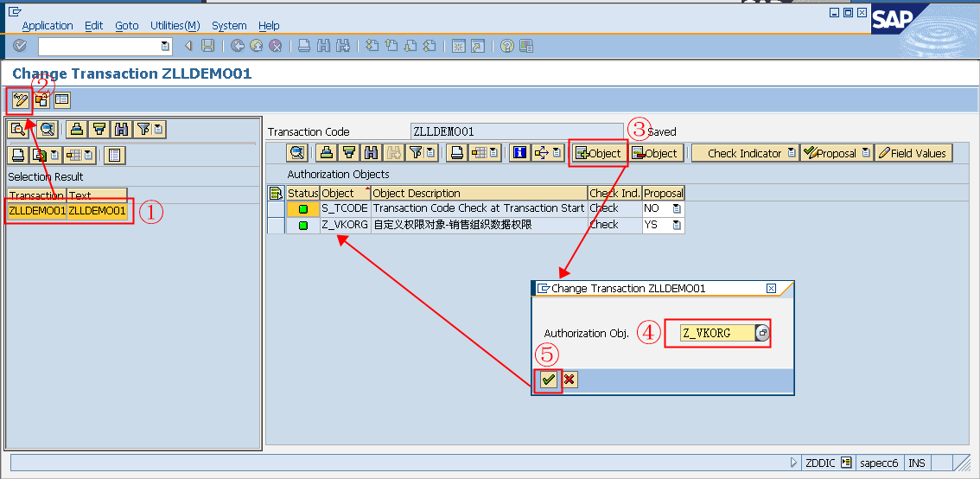Click the Generate Shortcut icon
This screenshot has width=980, height=479.
[x=478, y=46]
